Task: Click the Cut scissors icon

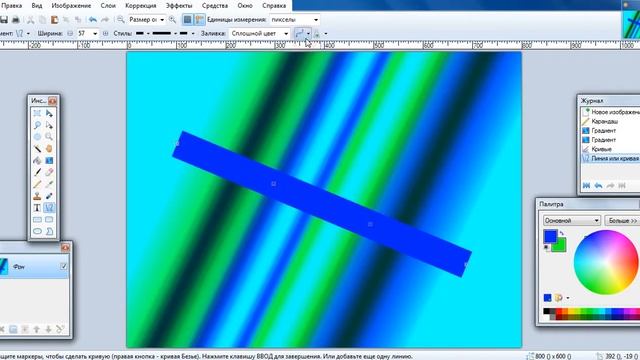Action: pos(31,20)
